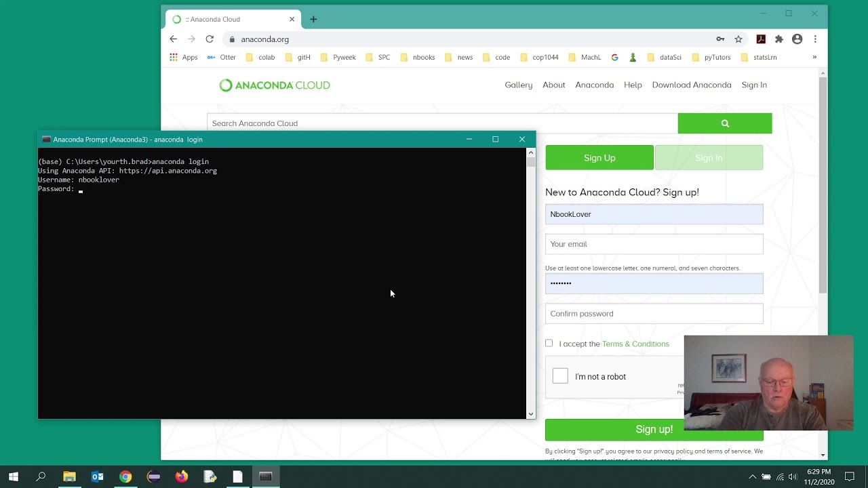Open the notification center icon
Image resolution: width=868 pixels, height=488 pixels.
(850, 477)
